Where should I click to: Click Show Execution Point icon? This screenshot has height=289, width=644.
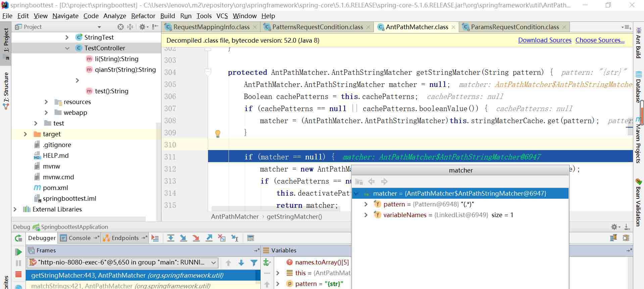pyautogui.click(x=155, y=238)
